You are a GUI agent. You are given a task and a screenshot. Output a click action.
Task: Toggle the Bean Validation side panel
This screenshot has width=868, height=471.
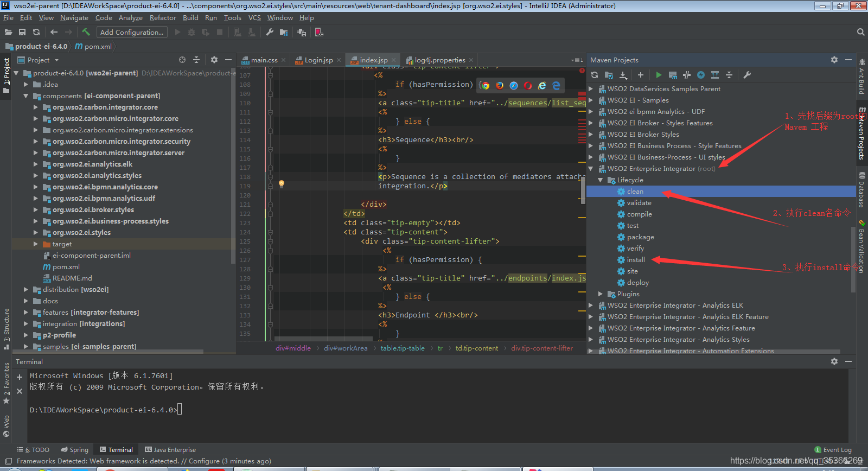[x=861, y=246]
